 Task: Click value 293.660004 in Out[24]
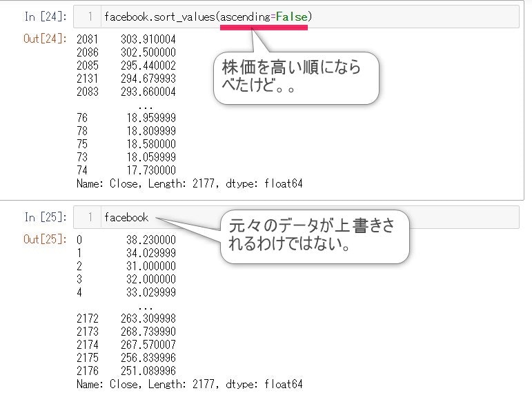[148, 92]
